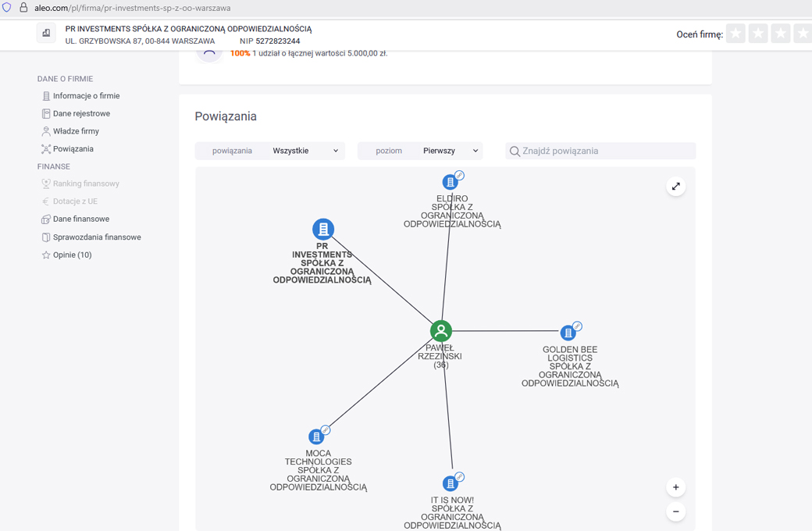Click the company logo placeholder icon
The width and height of the screenshot is (812, 531).
click(x=46, y=33)
